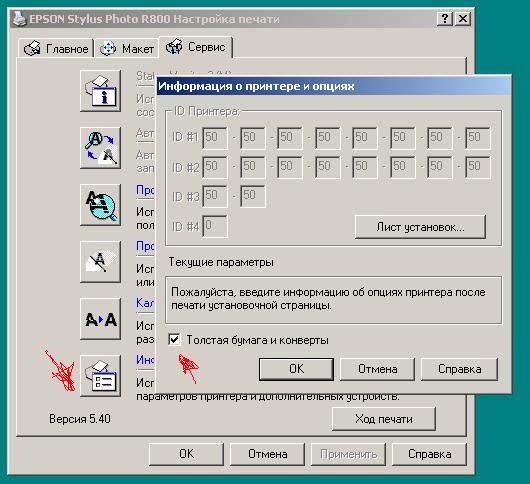The image size is (530, 484).
Task: Click the Информация о принтере и опциях title bar
Action: point(334,86)
